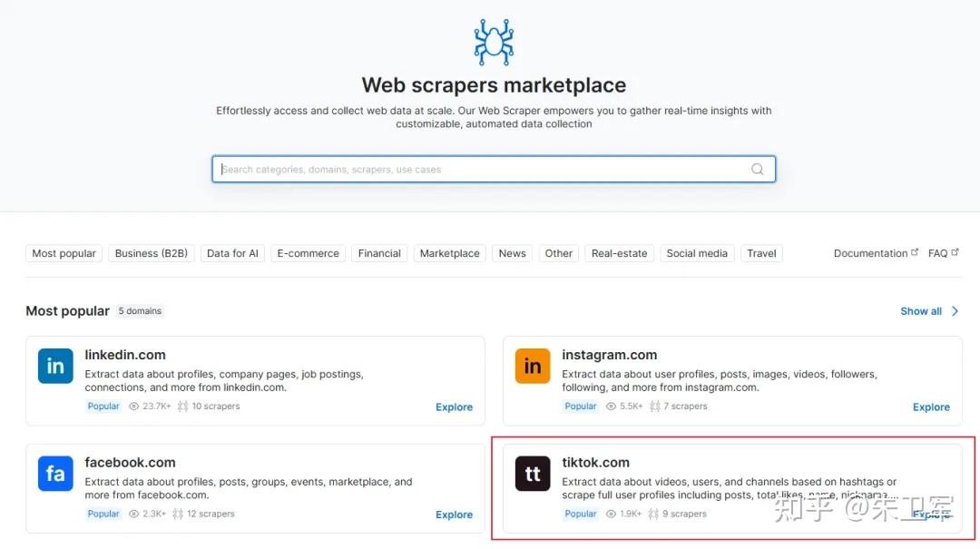
Task: Click the 'Most popular' section heading
Action: [x=67, y=310]
